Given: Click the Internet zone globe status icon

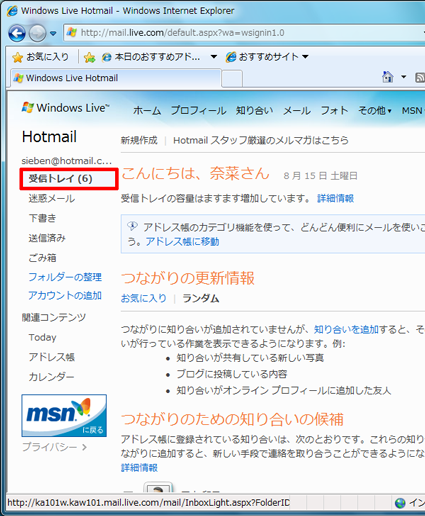Looking at the screenshot, I should pos(400,503).
